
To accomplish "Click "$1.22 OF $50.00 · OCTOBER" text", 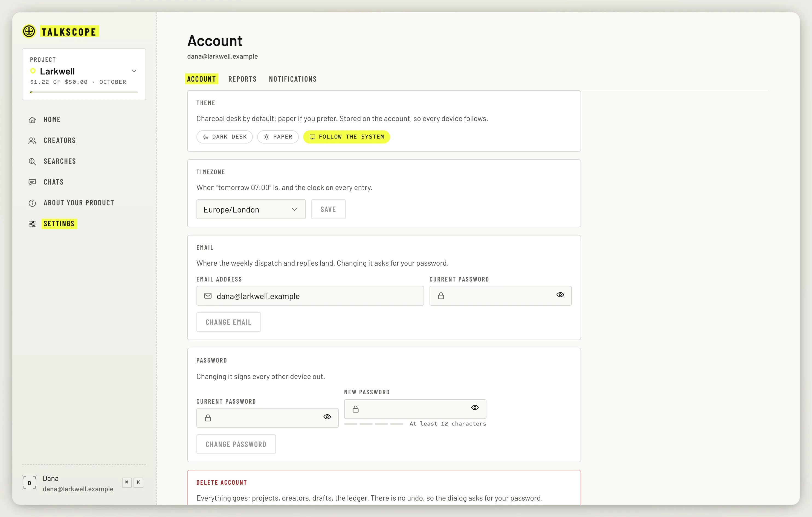I will pyautogui.click(x=78, y=82).
